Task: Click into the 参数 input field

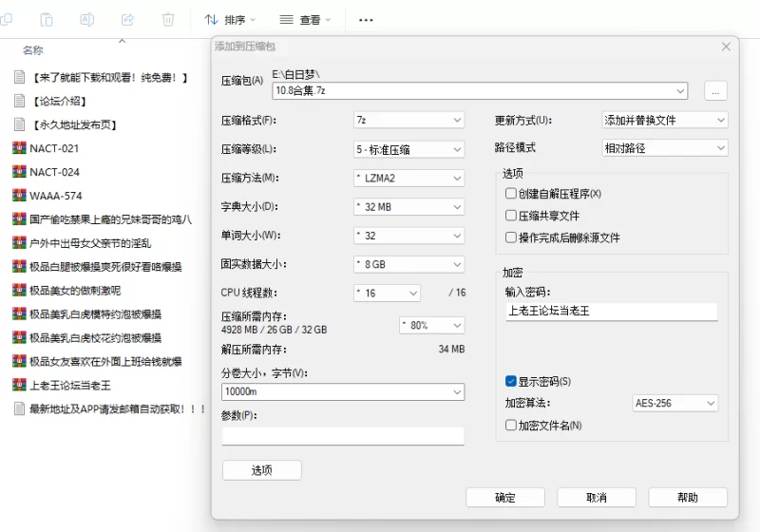Action: (x=343, y=436)
